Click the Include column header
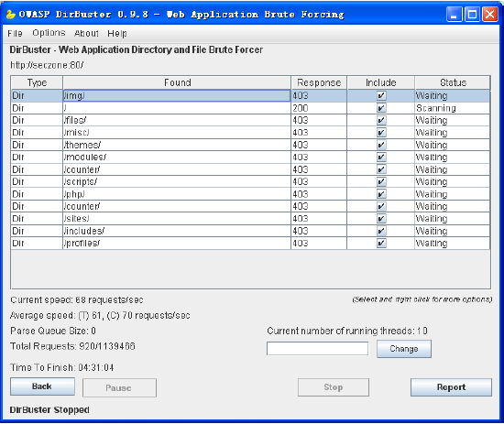This screenshot has width=504, height=424. click(x=381, y=82)
